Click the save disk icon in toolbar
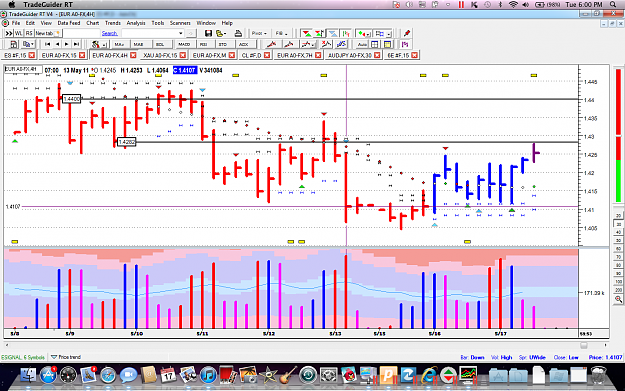The image size is (625, 391). pos(208,33)
